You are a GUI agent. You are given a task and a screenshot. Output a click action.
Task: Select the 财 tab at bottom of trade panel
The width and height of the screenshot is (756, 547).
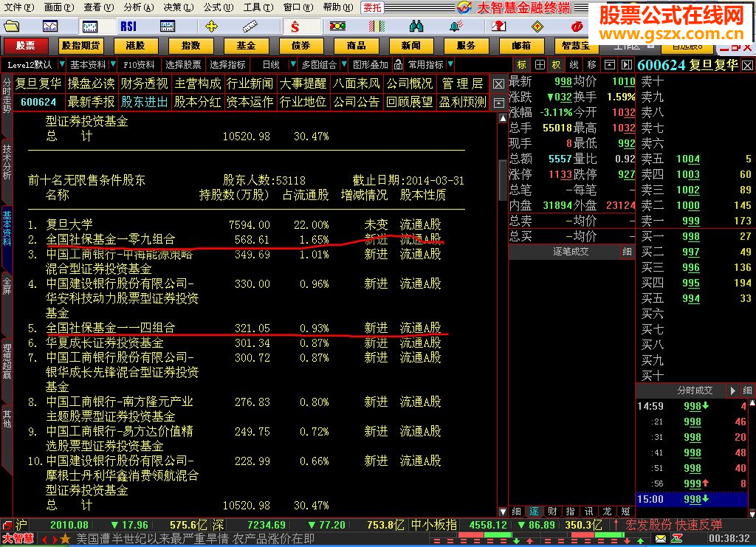(552, 512)
